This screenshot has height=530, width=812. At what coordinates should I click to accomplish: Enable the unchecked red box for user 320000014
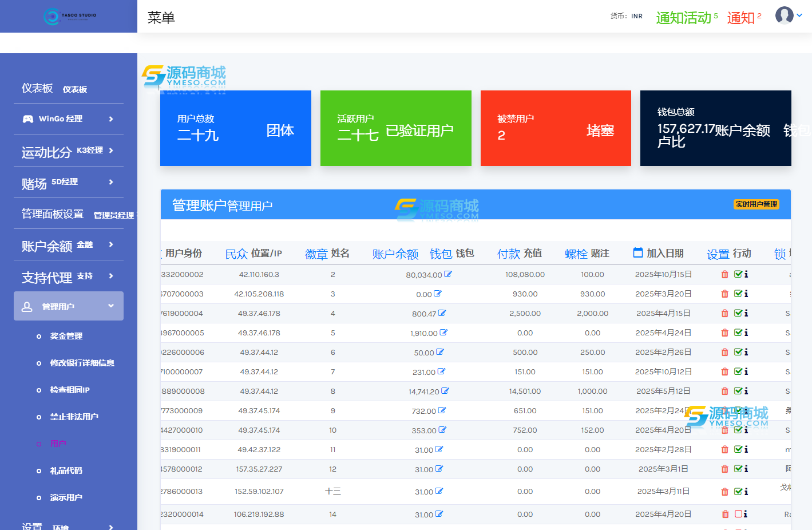coord(738,514)
